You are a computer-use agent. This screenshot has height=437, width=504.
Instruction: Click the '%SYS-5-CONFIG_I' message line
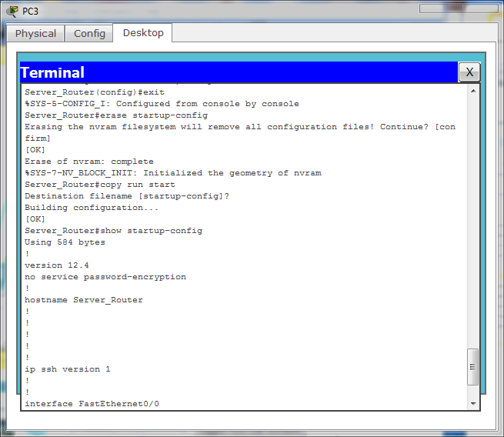(x=162, y=104)
